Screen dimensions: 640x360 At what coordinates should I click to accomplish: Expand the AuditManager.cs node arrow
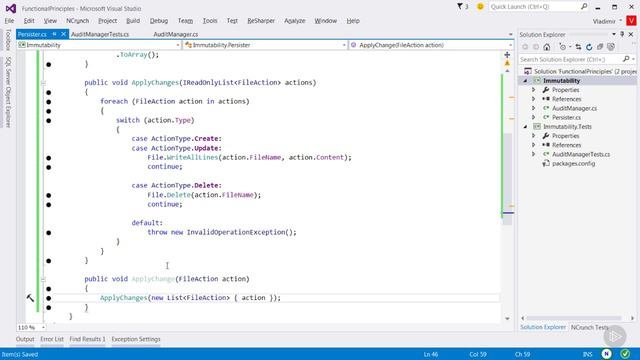[533, 108]
